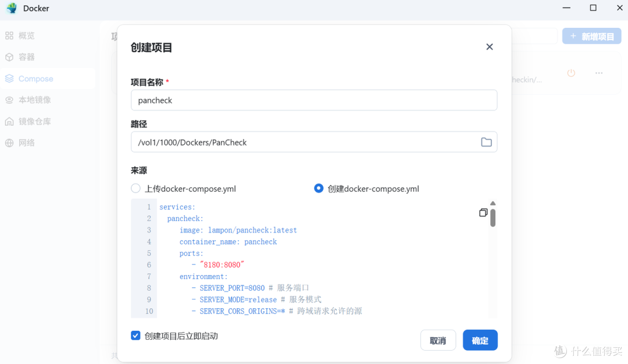
Task: Click the code editor scroll up arrow
Action: 493,204
